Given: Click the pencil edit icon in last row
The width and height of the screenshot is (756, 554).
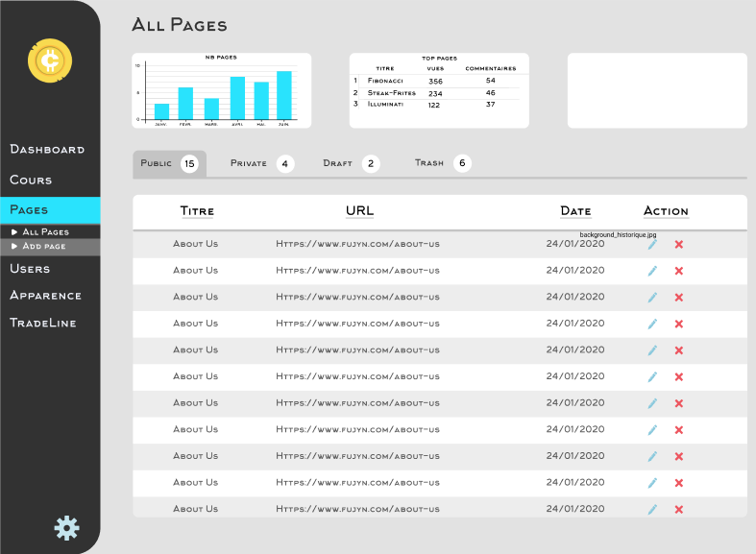Looking at the screenshot, I should coord(652,510).
